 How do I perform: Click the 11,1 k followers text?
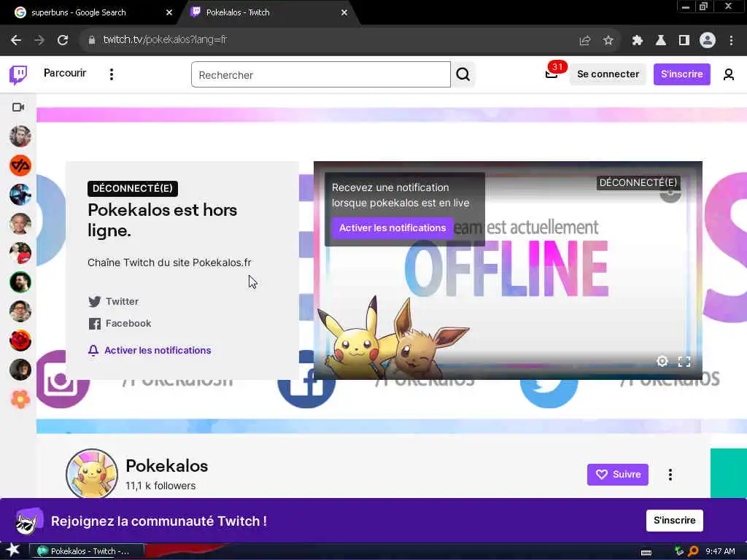coord(160,486)
